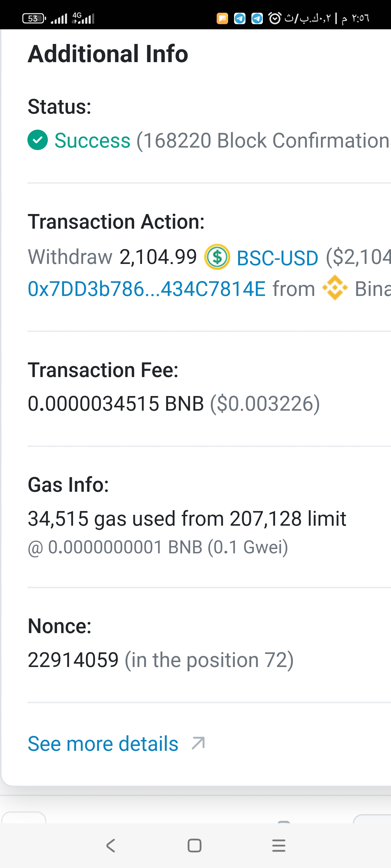Screen dimensions: 391x868
Task: Tap the arrow icon beside See more details
Action: 198,743
